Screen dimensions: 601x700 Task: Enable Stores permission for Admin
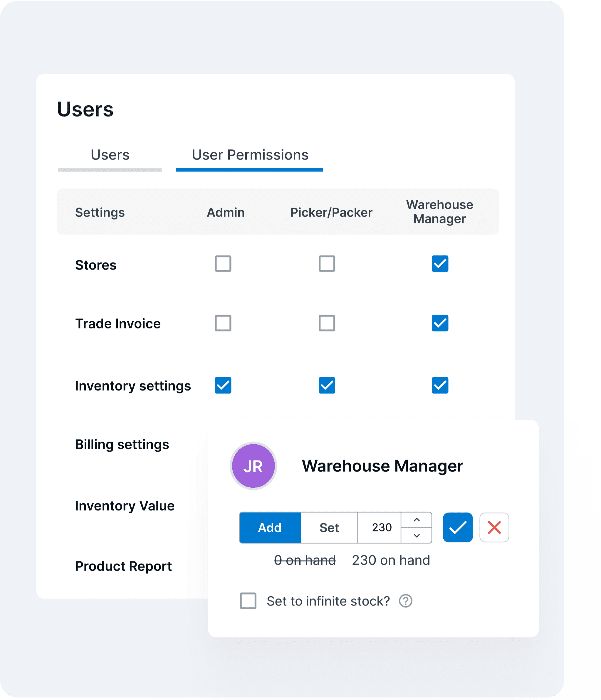(223, 263)
